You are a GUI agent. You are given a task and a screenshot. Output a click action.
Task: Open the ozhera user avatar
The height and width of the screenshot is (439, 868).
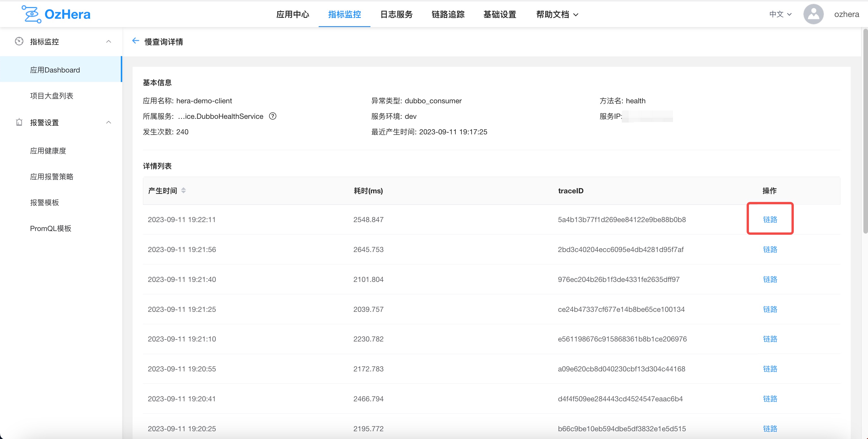click(x=813, y=14)
